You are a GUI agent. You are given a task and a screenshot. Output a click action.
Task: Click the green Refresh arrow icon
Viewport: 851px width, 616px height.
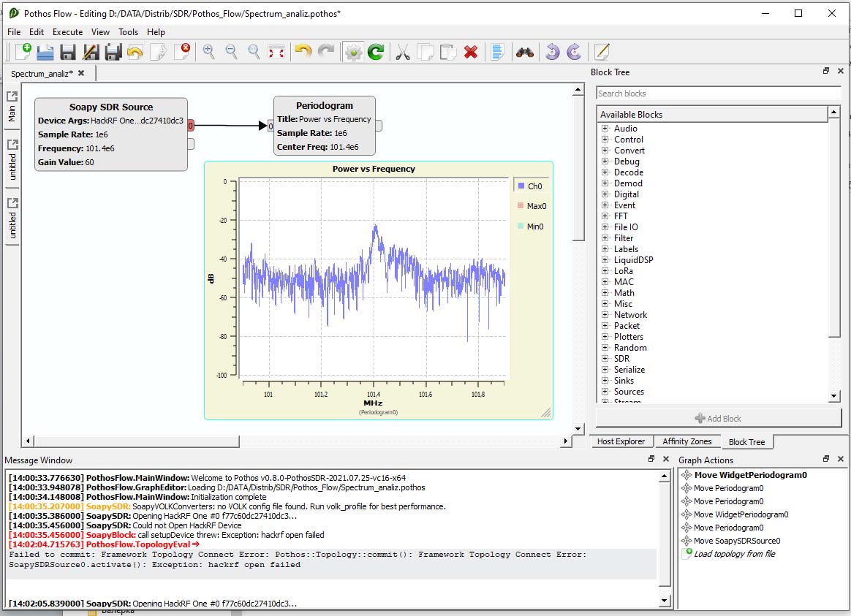(376, 52)
